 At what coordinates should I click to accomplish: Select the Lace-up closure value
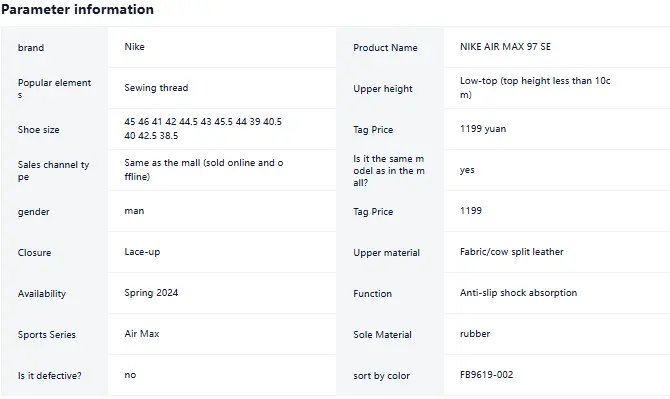[142, 252]
